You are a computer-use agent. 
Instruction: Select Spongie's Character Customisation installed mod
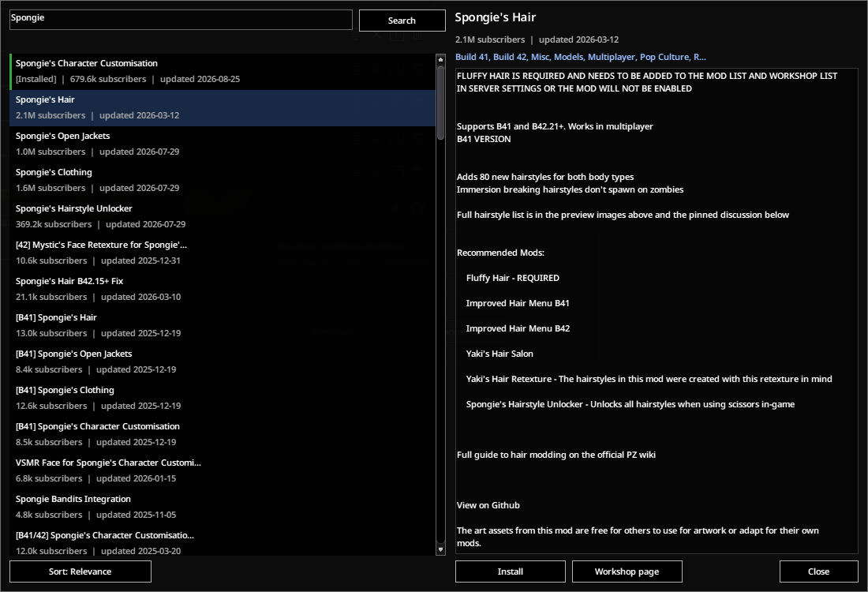pos(223,72)
